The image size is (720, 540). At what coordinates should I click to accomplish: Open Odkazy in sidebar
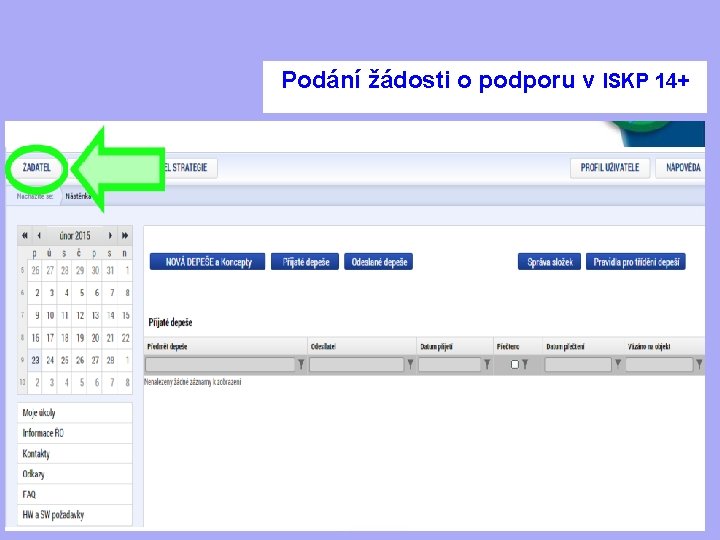[x=75, y=474]
